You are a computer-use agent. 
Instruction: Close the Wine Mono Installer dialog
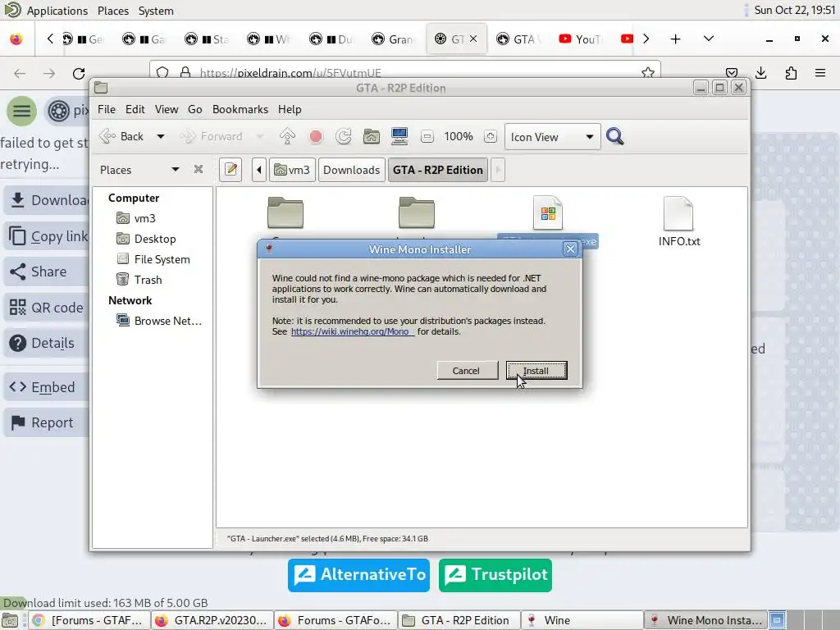[x=571, y=249]
